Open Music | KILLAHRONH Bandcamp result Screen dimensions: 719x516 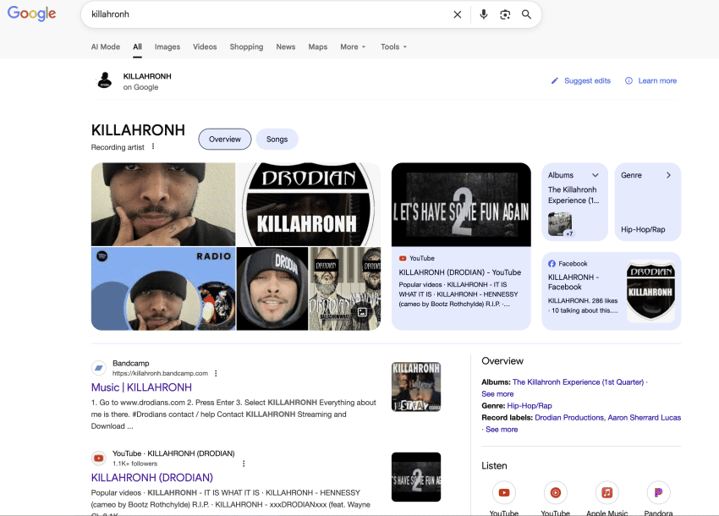141,388
